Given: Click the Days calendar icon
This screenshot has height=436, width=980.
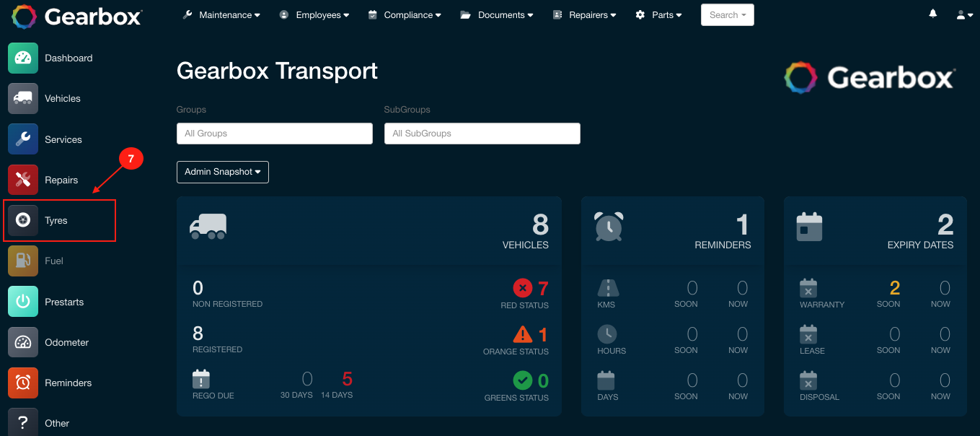Looking at the screenshot, I should click(x=606, y=380).
